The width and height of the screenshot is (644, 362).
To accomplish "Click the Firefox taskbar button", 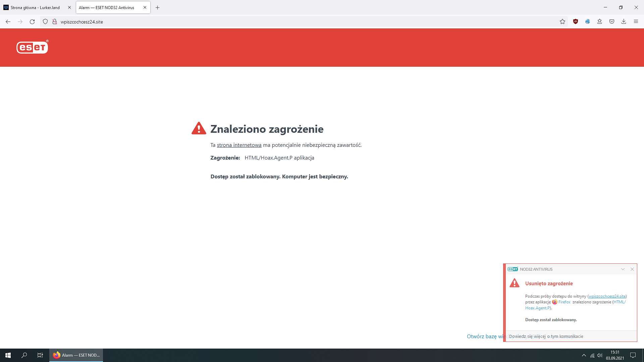I will point(76,355).
